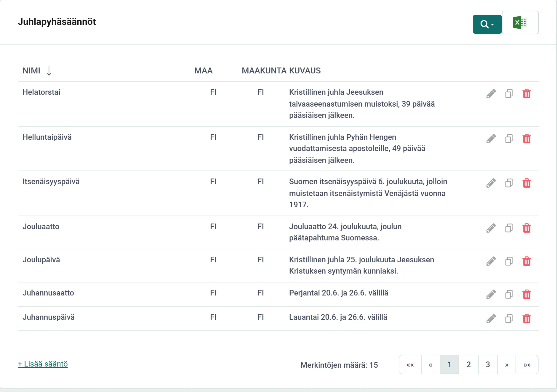Select the 'Juhannusaatto' name cell
Image resolution: width=557 pixels, height=392 pixels.
pyautogui.click(x=48, y=293)
